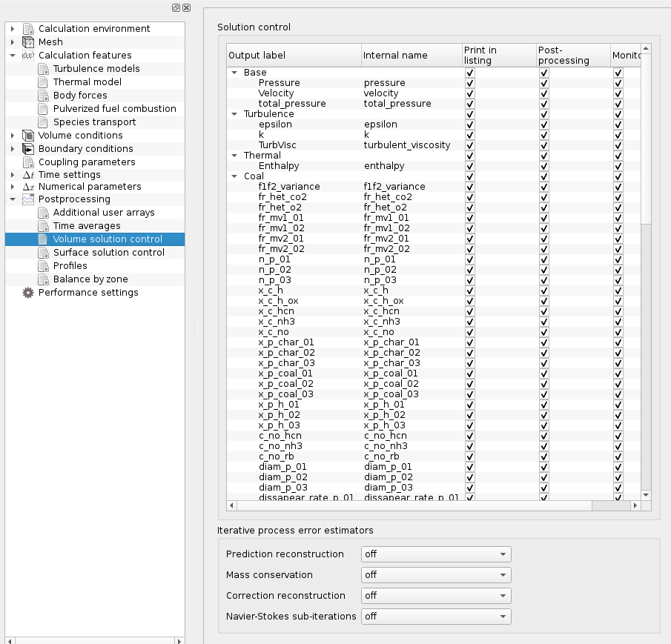Open the Correction reconstruction dropdown
Image resolution: width=671 pixels, height=644 pixels.
(436, 596)
